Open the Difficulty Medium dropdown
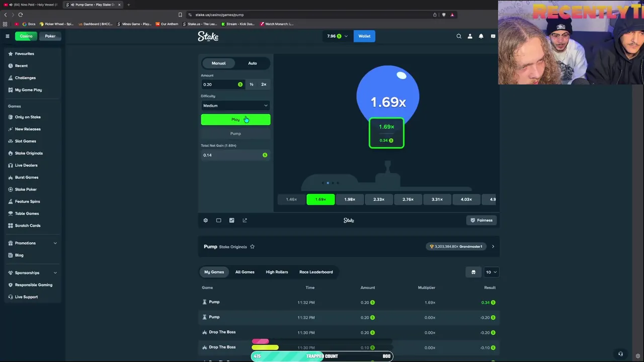644x362 pixels. [235, 106]
